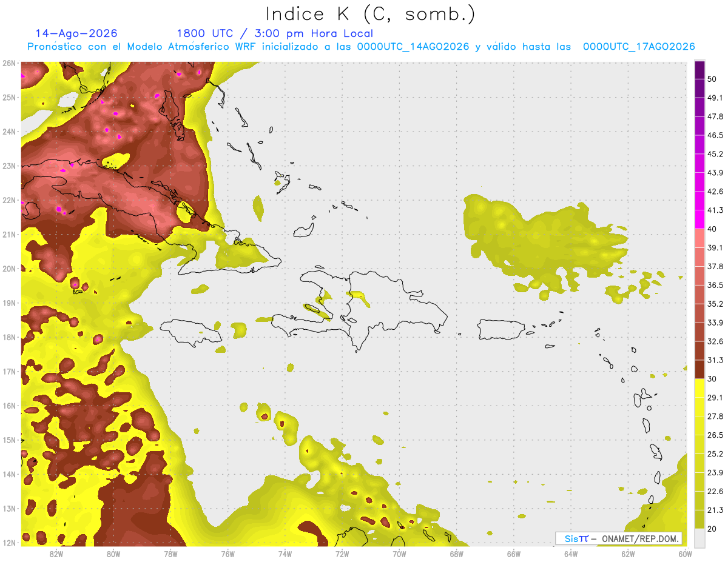Viewport: 728px width, 562px height.
Task: Click the colorbar value 29.1
Action: click(715, 398)
